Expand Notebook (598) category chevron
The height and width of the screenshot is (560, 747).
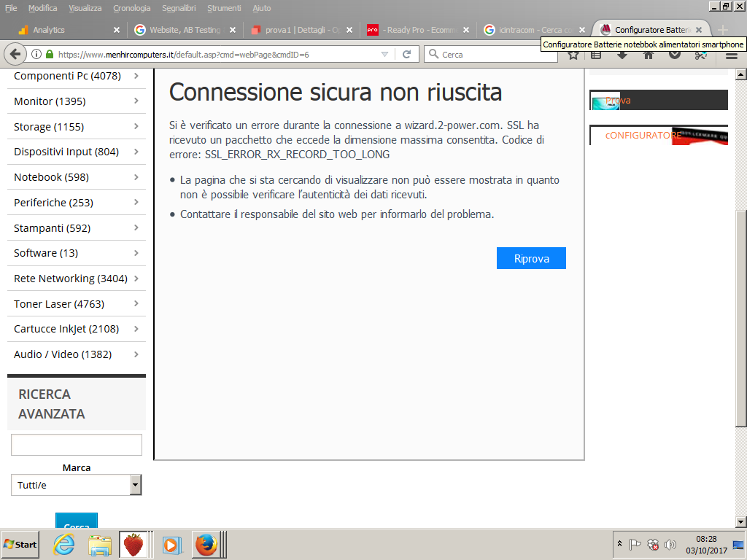136,177
